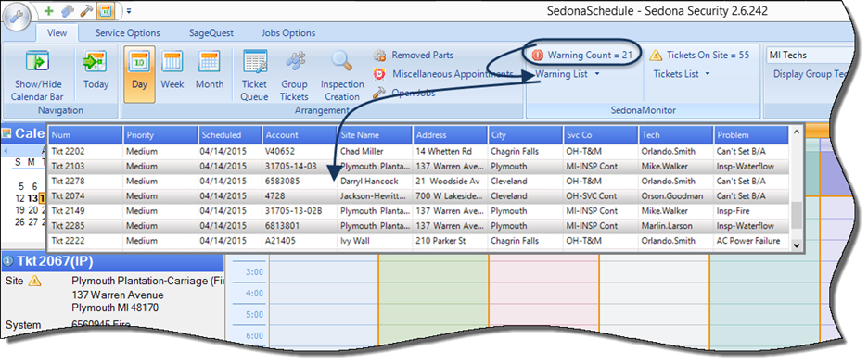Click the hammer icon in quick access toolbar
This screenshot has height=364, width=868.
[x=85, y=10]
